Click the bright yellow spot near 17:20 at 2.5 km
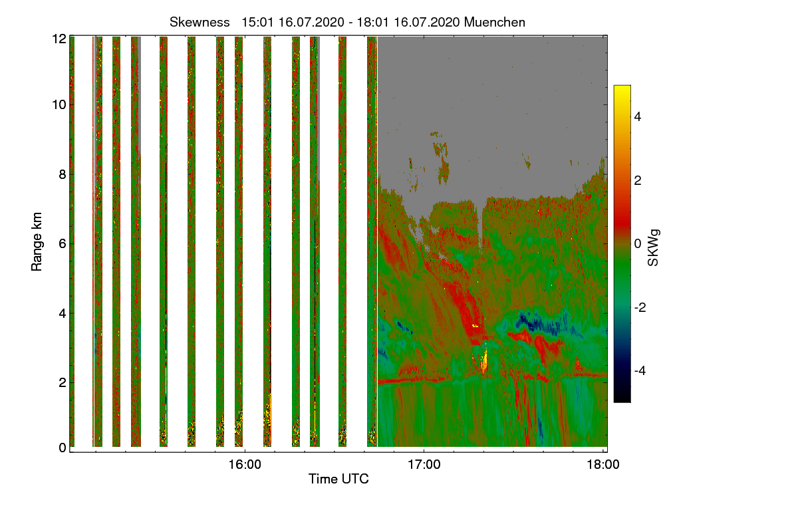The height and width of the screenshot is (532, 798). point(485,362)
